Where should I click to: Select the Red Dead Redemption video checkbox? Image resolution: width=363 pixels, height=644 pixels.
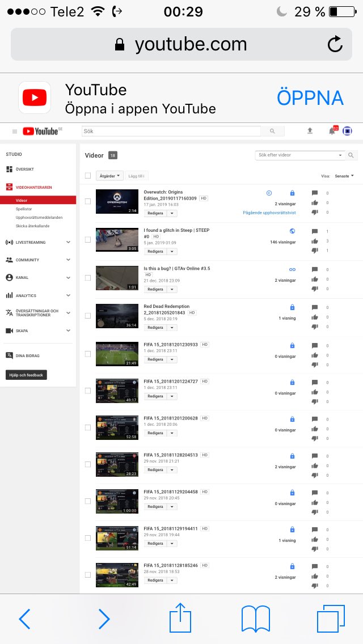[x=87, y=316]
